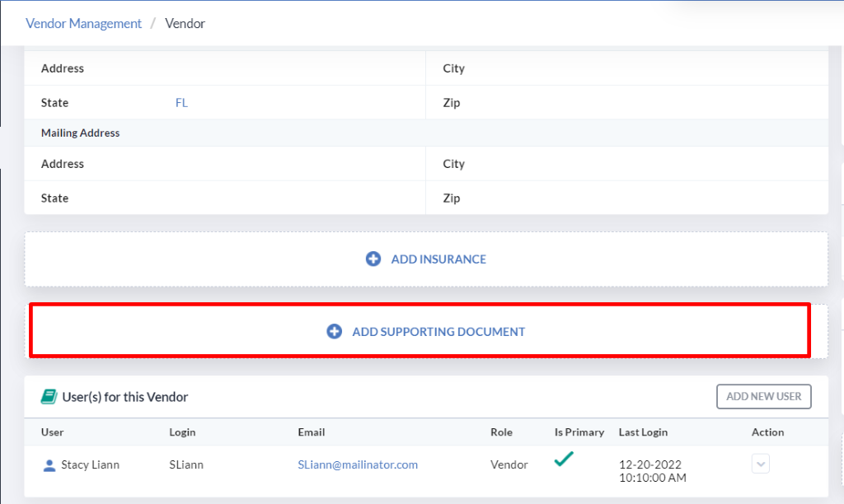This screenshot has width=844, height=504.
Task: Click the Zip label in the Mailing Address section
Action: [x=451, y=198]
